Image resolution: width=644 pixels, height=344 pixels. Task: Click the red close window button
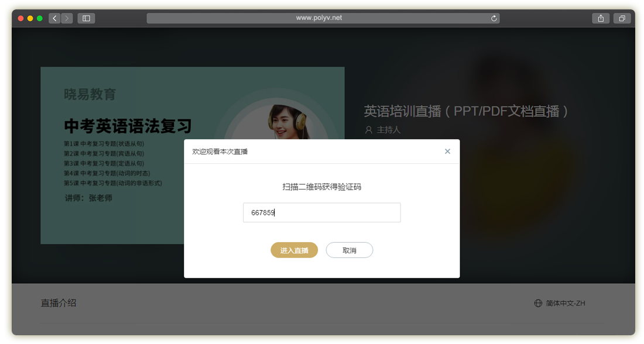coord(21,18)
